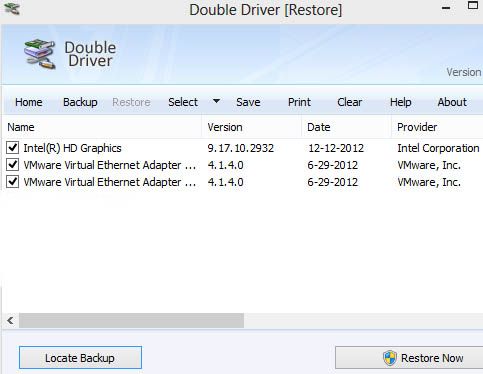Open the Select dropdown arrow

pos(216,101)
